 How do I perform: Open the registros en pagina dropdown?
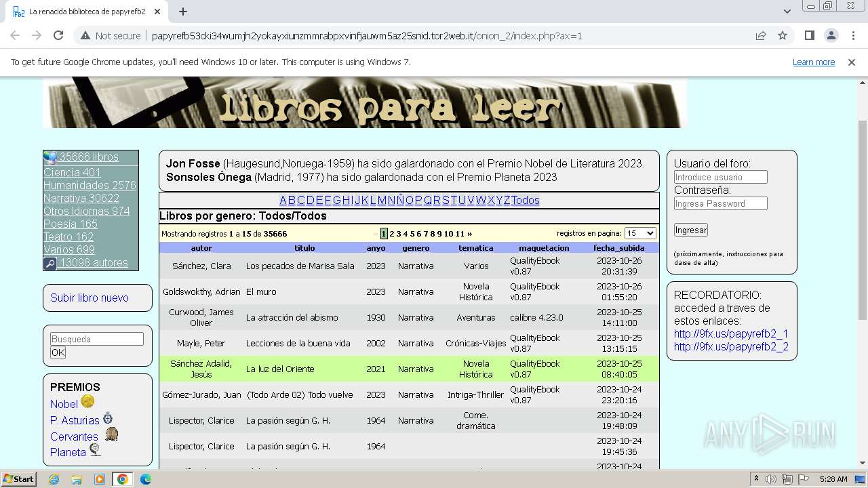point(640,233)
